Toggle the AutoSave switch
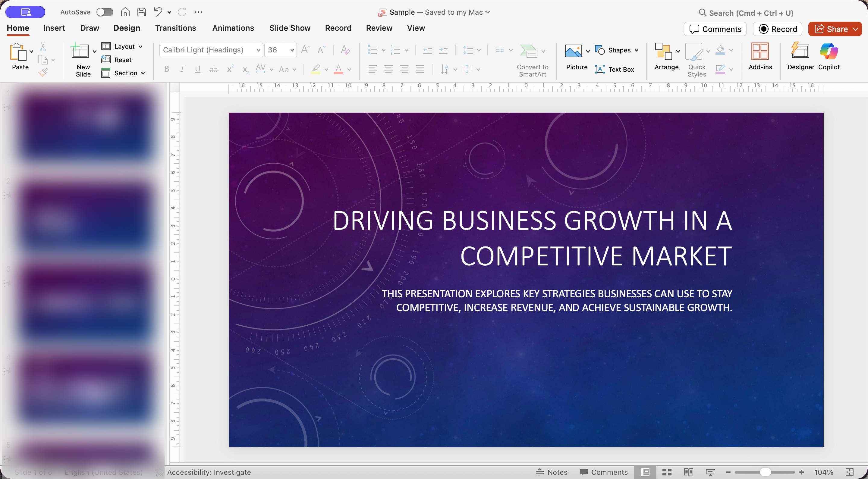This screenshot has height=479, width=868. click(x=105, y=12)
